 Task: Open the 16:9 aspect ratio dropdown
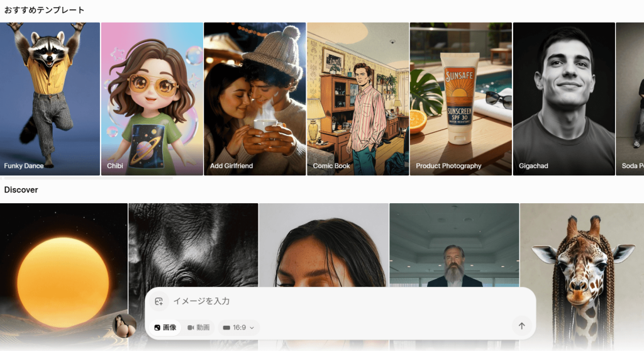(x=238, y=328)
